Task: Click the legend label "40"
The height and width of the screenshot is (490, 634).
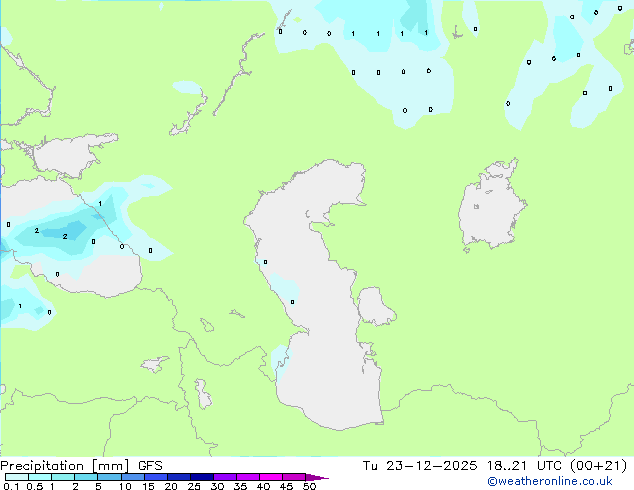Action: pyautogui.click(x=263, y=486)
